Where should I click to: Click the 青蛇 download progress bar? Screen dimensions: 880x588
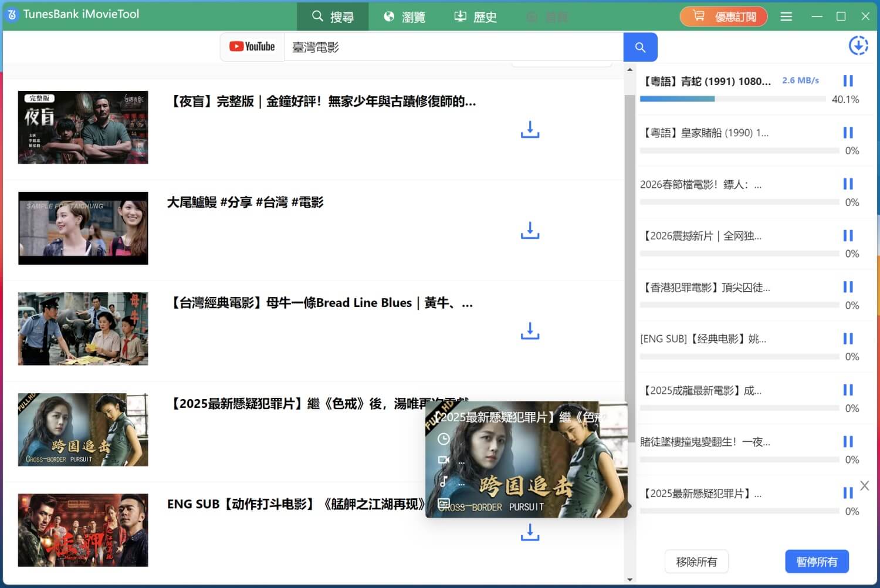click(x=732, y=99)
